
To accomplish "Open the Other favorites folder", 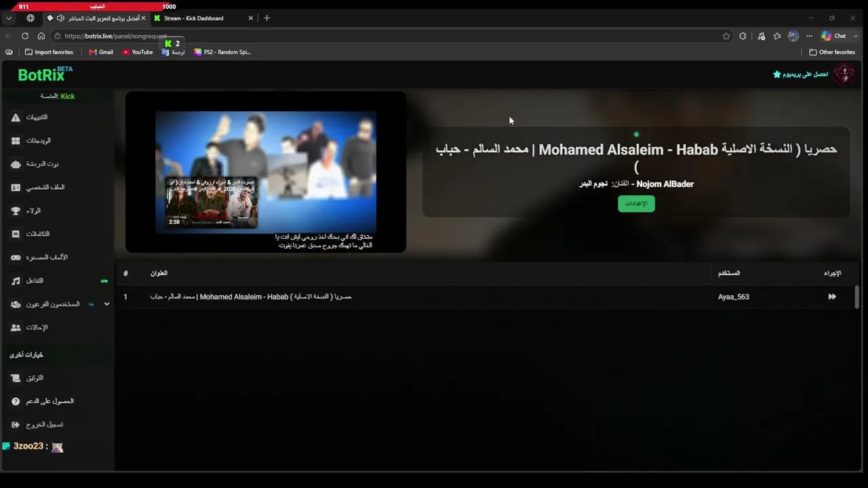I will [832, 52].
